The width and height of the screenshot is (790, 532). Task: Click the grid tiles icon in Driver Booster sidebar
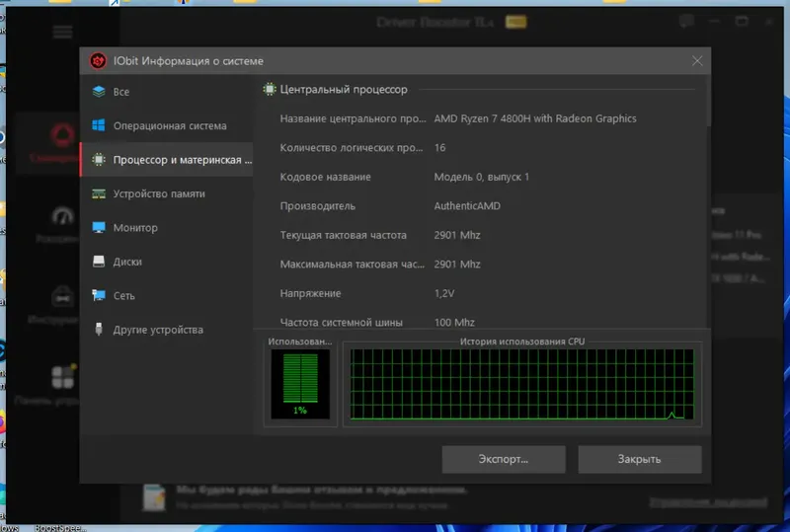click(x=63, y=376)
